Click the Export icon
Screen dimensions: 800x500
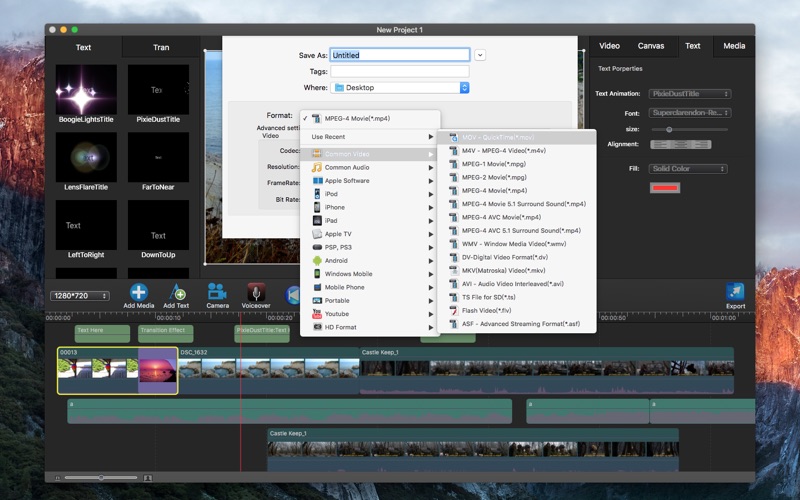coord(735,292)
